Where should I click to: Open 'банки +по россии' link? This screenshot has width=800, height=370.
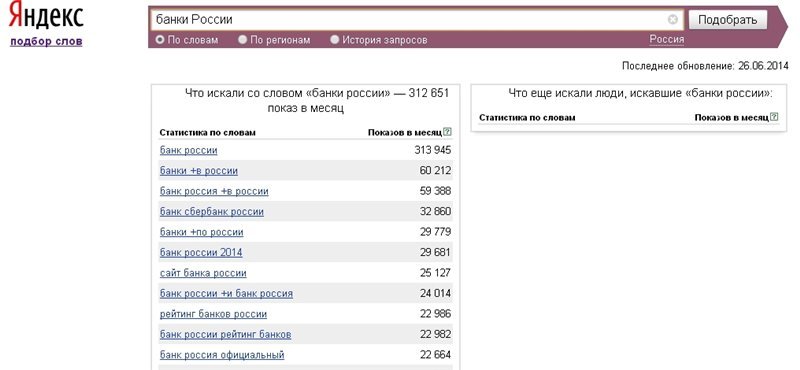(x=202, y=232)
